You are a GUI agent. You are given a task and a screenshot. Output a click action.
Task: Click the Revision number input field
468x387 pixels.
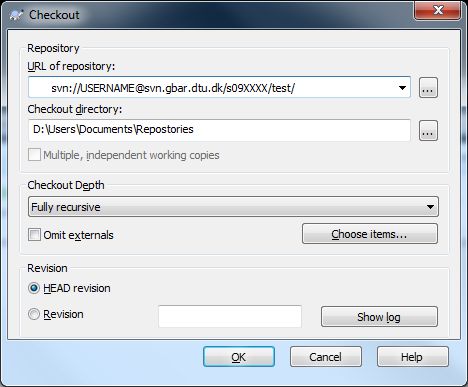[230, 316]
